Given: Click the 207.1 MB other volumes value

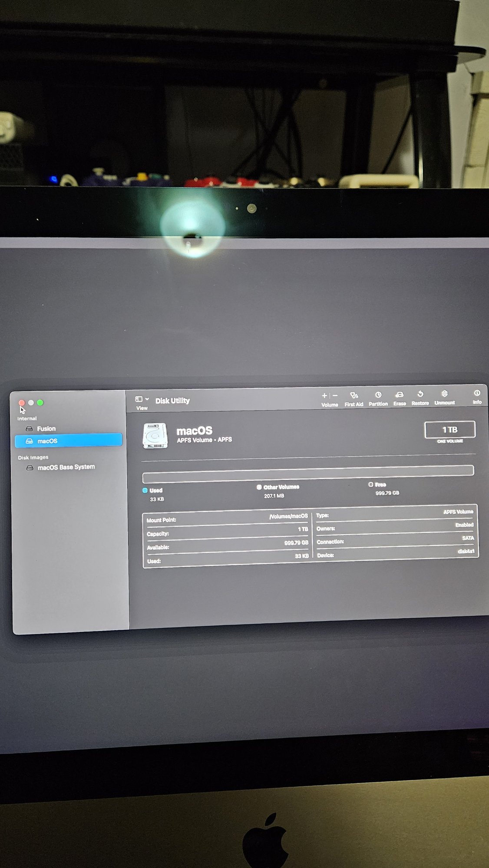Looking at the screenshot, I should (274, 496).
